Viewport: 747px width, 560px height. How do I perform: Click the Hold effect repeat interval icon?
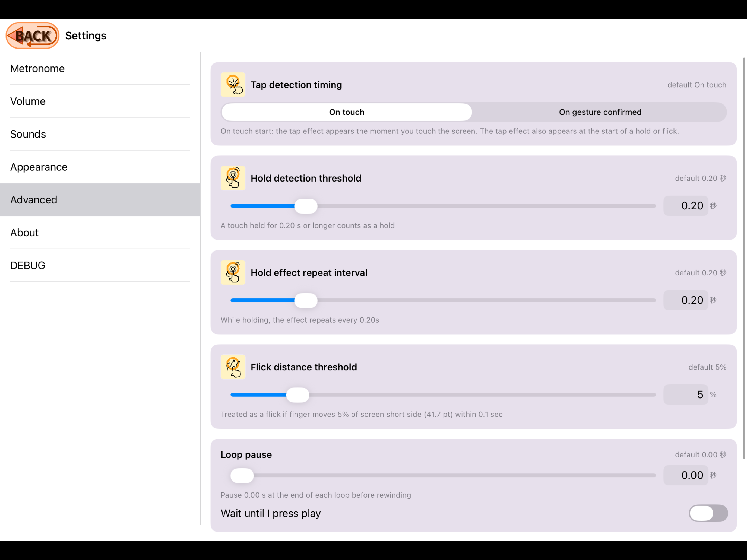click(233, 273)
